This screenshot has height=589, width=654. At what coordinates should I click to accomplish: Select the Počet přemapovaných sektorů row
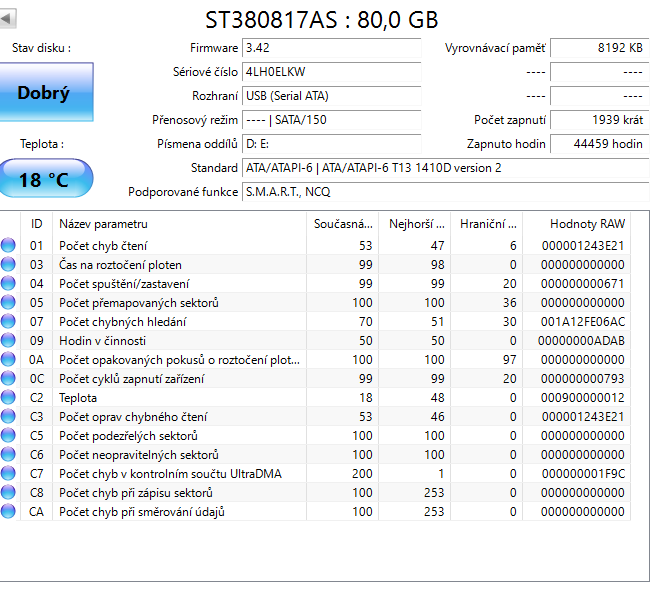pyautogui.click(x=315, y=302)
